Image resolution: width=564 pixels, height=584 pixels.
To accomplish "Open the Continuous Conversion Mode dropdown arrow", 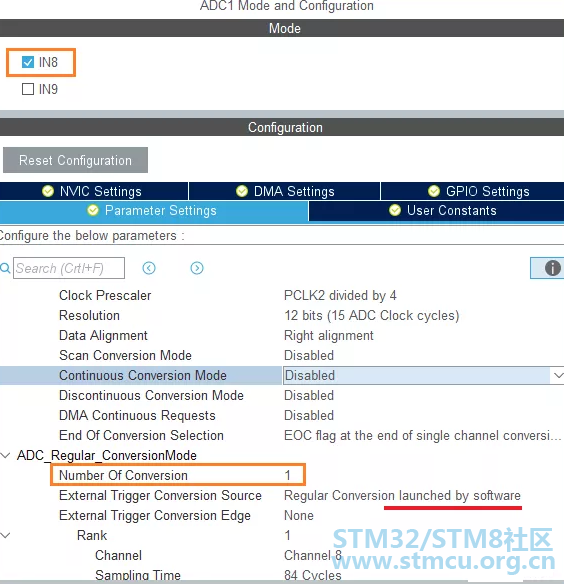I will pos(557,375).
